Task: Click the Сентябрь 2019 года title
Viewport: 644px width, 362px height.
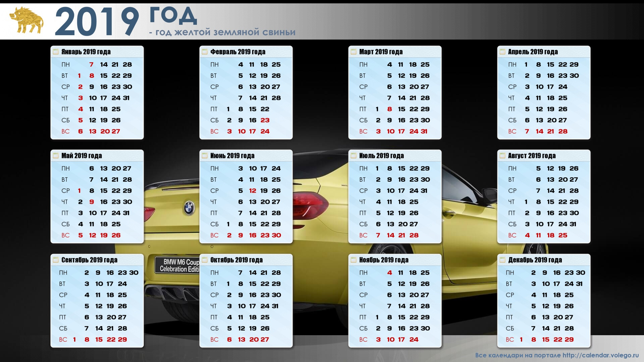Action: (89, 260)
